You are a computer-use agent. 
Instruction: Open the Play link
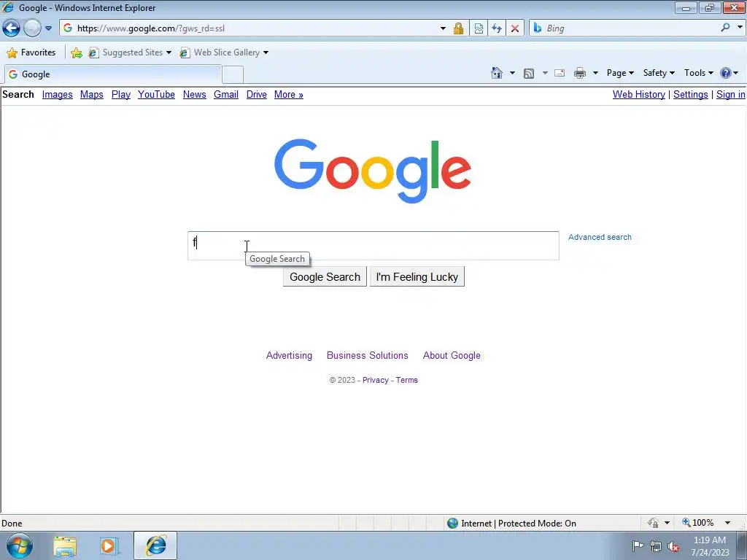(x=121, y=94)
